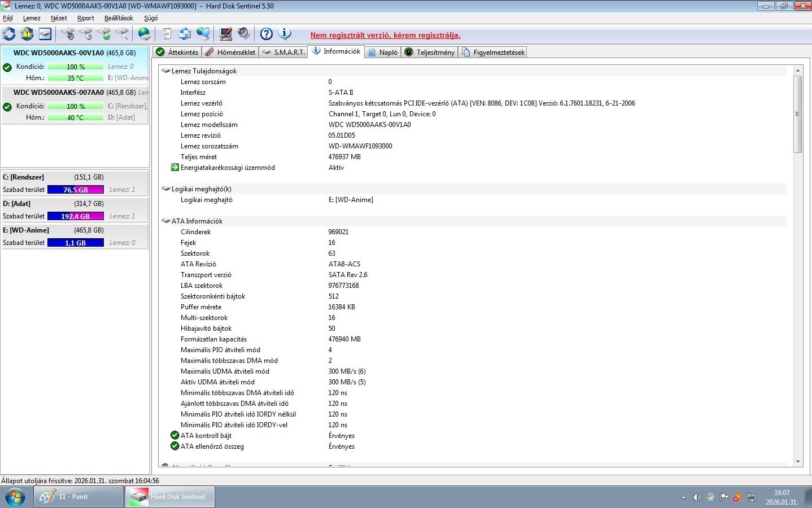
Task: Click the green arrow beside Energiatakarékossági üzemmód
Action: click(175, 167)
